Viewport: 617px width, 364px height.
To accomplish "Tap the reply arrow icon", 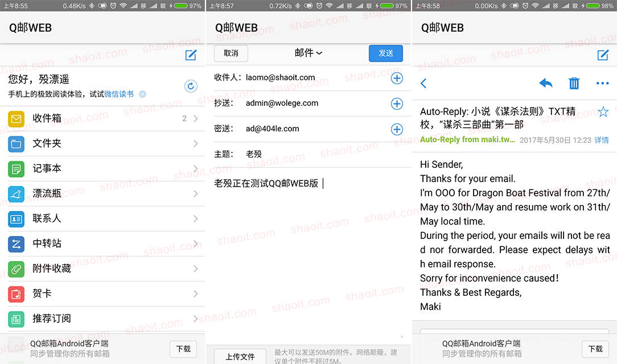I will [x=546, y=83].
